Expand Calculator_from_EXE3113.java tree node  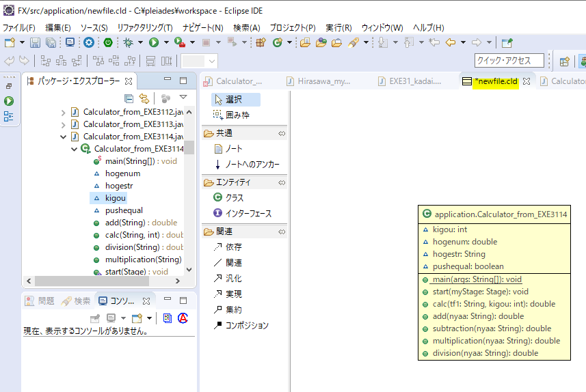(x=63, y=125)
